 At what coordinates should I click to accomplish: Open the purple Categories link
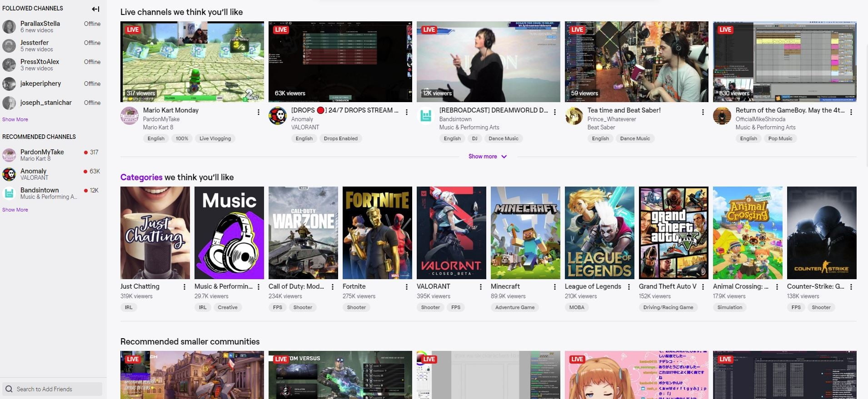[141, 177]
